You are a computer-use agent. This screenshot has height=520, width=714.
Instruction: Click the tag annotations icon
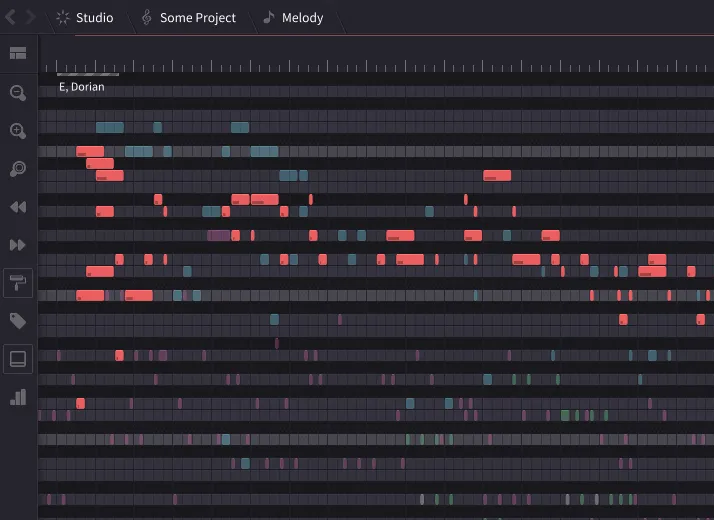18,321
